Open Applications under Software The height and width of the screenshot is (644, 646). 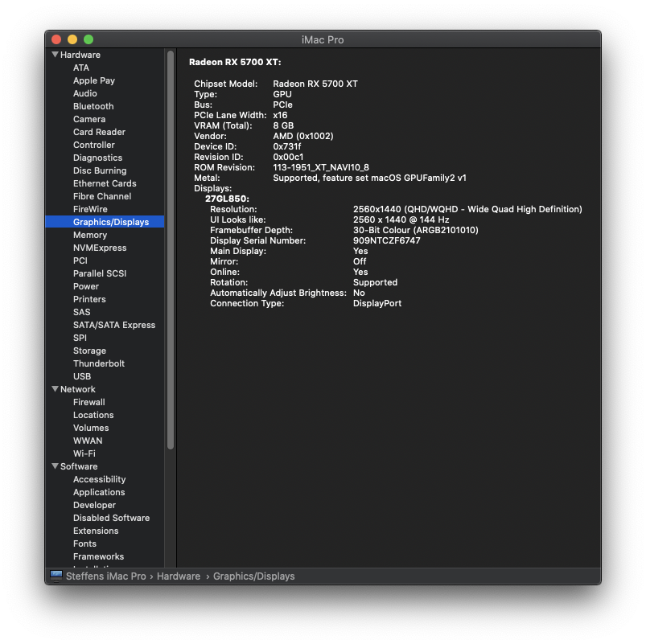[x=99, y=492]
